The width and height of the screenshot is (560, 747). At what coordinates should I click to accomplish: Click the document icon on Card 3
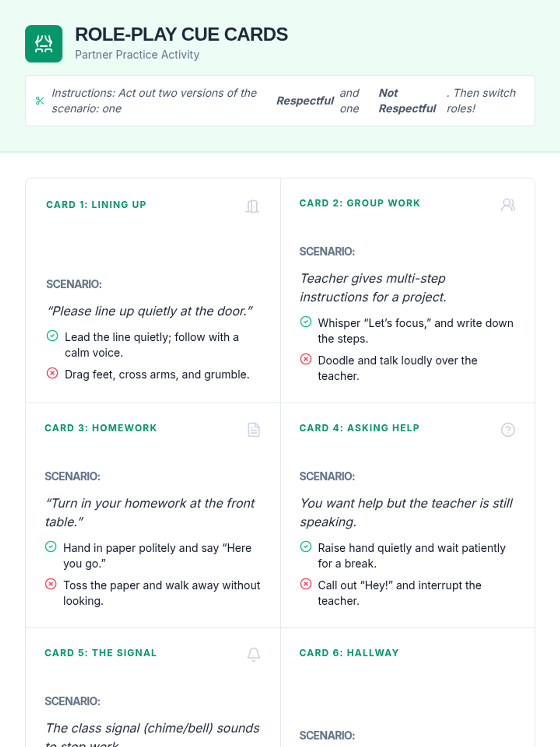pyautogui.click(x=254, y=430)
